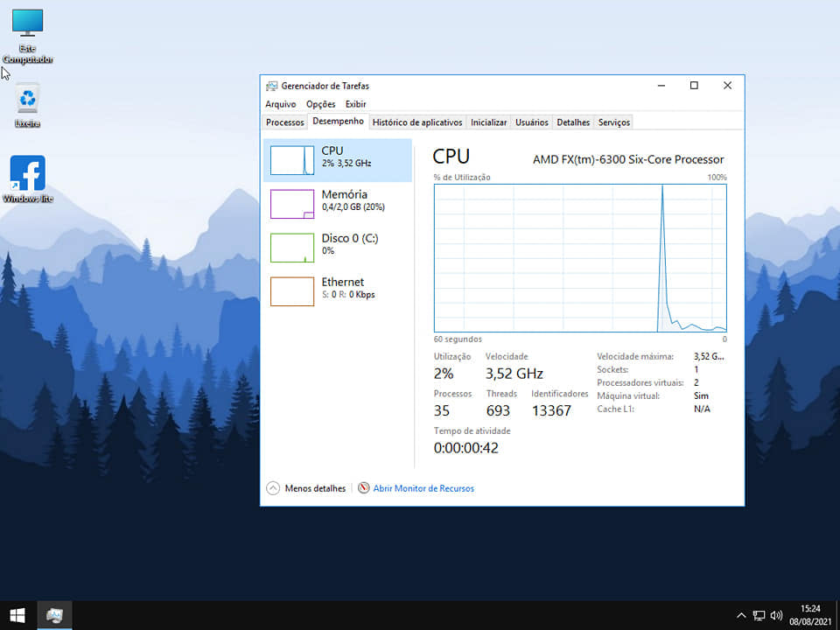Click the volume speaker tray icon

pyautogui.click(x=776, y=615)
